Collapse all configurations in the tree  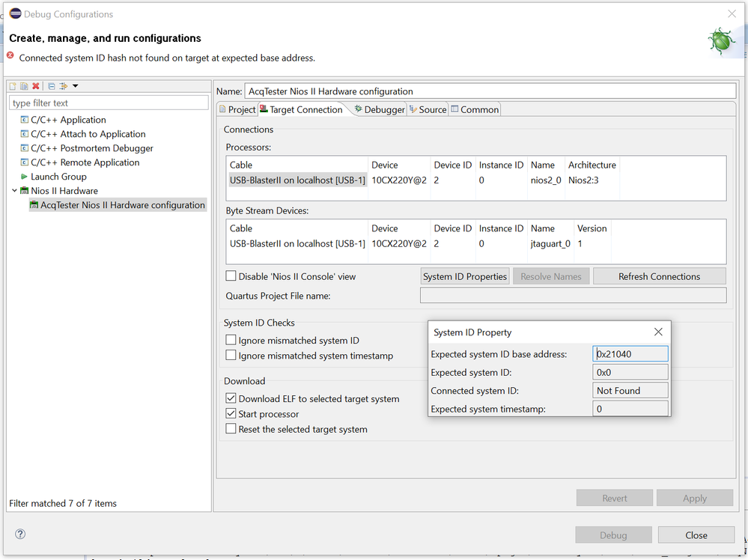tap(51, 86)
